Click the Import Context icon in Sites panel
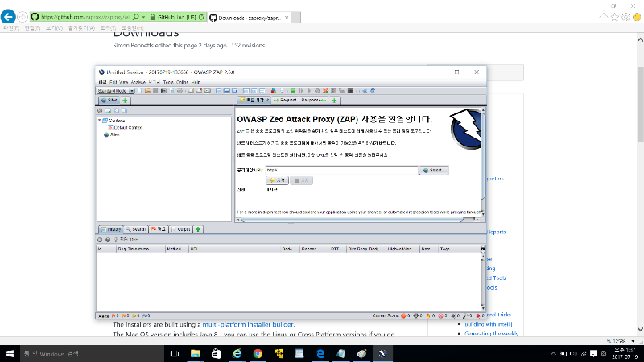This screenshot has height=362, width=644. point(116,111)
